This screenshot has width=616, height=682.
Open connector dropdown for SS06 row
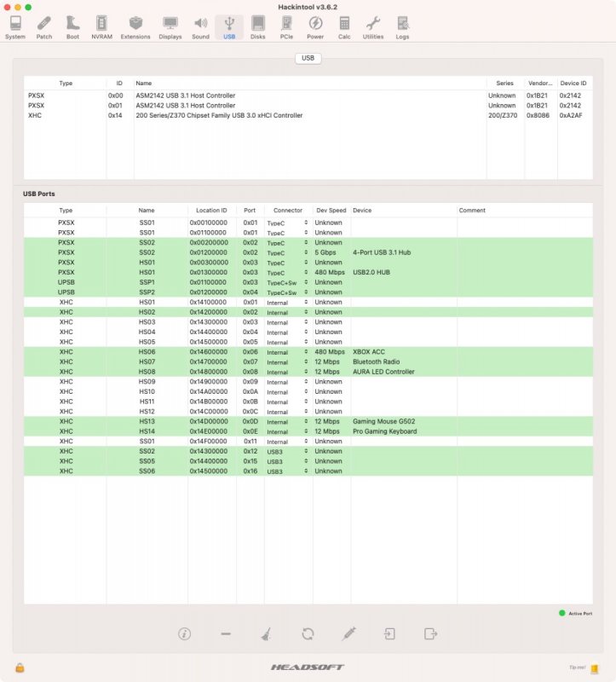(x=287, y=471)
